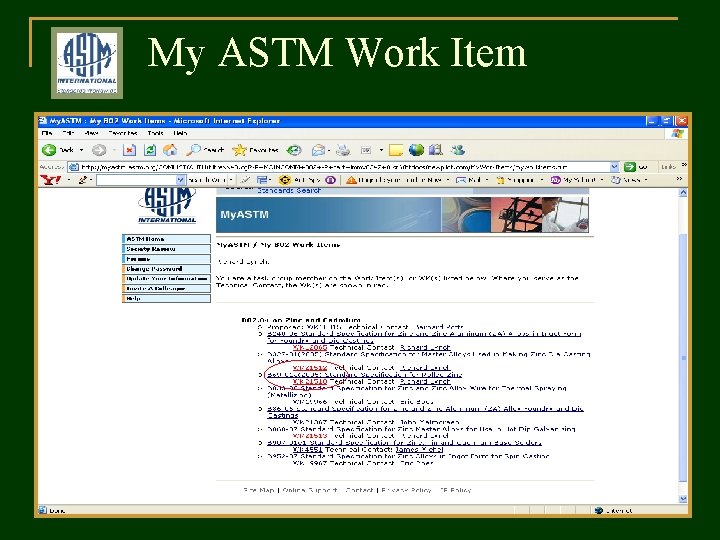Open the address bar URL dropdown arrow
Screen dimensions: 720x540
pyautogui.click(x=614, y=167)
